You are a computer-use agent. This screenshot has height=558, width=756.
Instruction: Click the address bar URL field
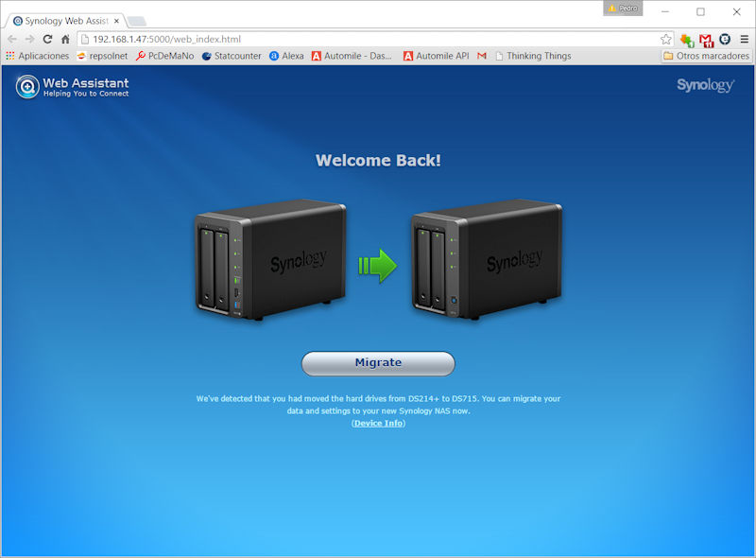point(376,39)
